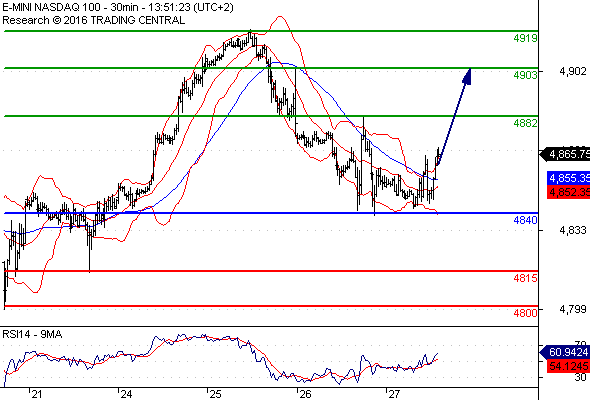Select the 4903 resistance level label
590x400 pixels.
click(525, 75)
